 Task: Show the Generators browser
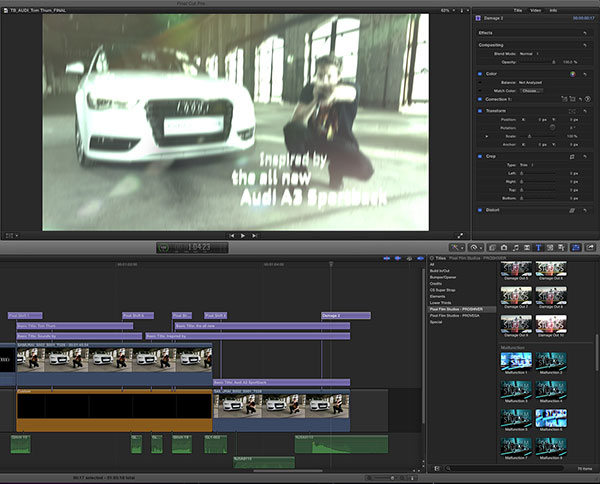550,248
